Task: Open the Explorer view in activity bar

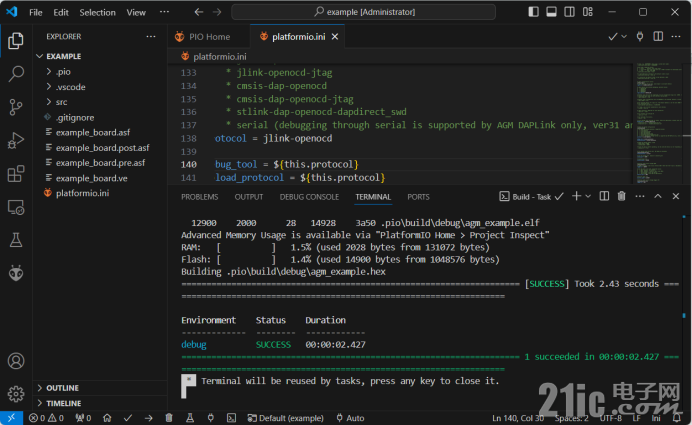Action: [x=16, y=41]
